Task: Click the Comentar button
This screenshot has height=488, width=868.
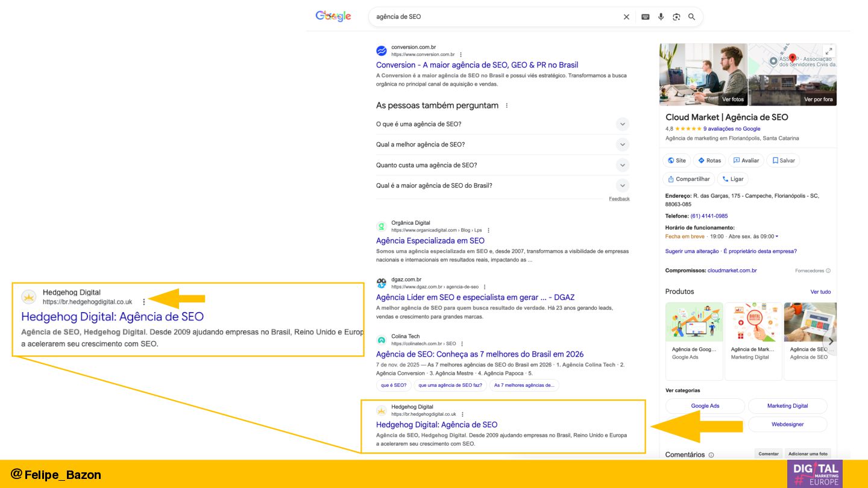Action: [769, 454]
